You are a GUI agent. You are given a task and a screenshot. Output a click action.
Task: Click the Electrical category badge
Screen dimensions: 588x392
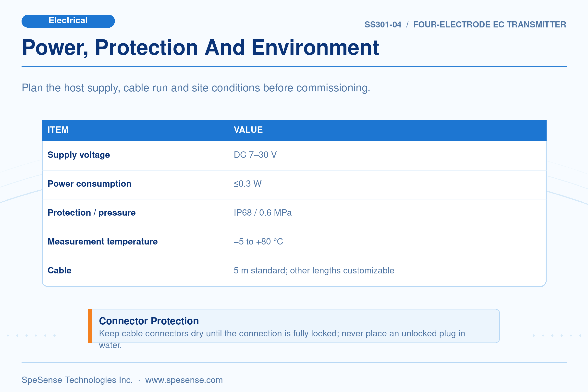click(x=68, y=21)
